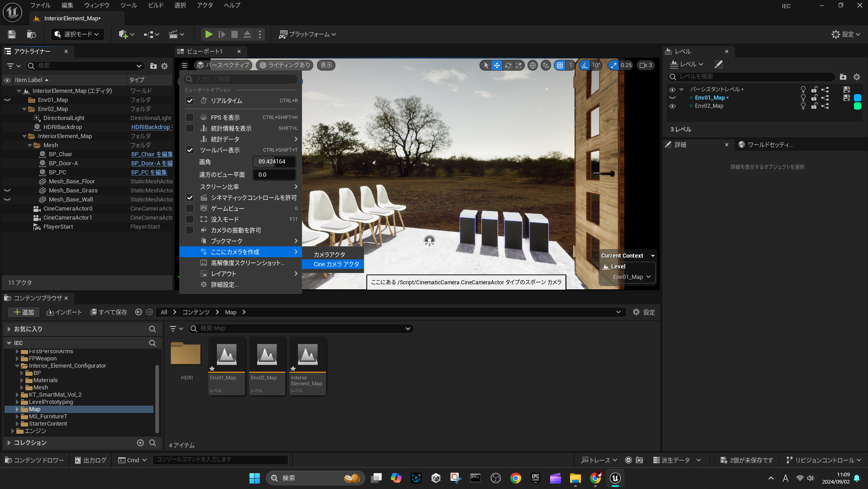
Task: Open the ビルド menu
Action: tap(156, 5)
